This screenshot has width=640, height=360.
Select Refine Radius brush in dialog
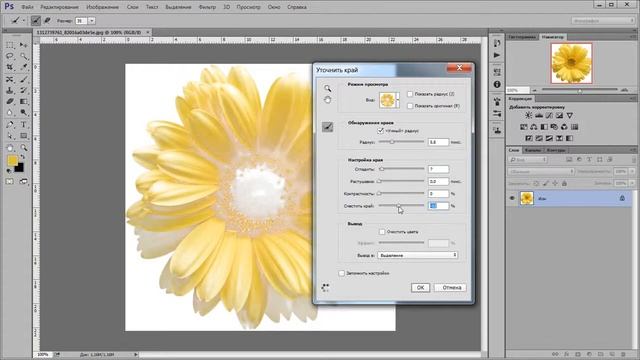(327, 127)
